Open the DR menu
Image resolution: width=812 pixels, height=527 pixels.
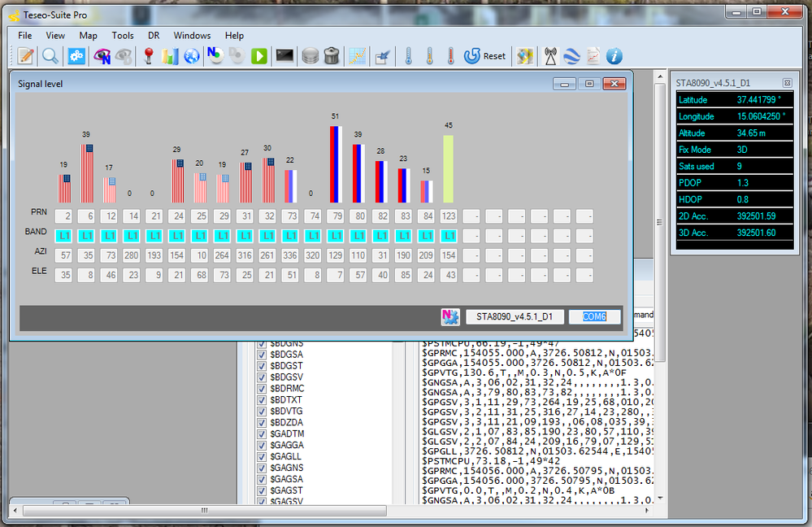click(154, 35)
